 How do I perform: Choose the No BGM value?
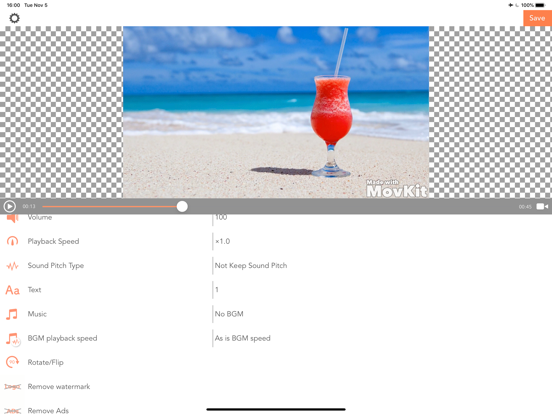[x=229, y=314]
